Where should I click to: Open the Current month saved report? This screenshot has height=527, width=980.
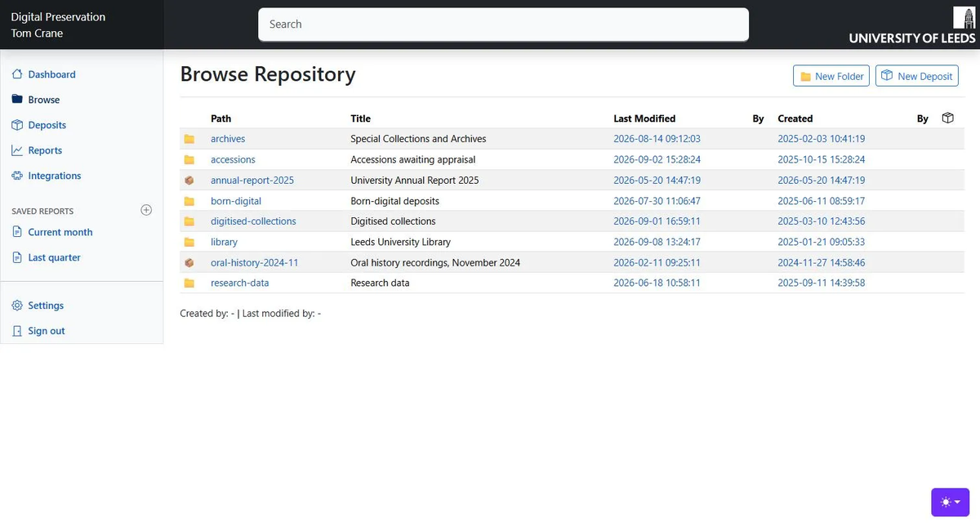coord(60,232)
